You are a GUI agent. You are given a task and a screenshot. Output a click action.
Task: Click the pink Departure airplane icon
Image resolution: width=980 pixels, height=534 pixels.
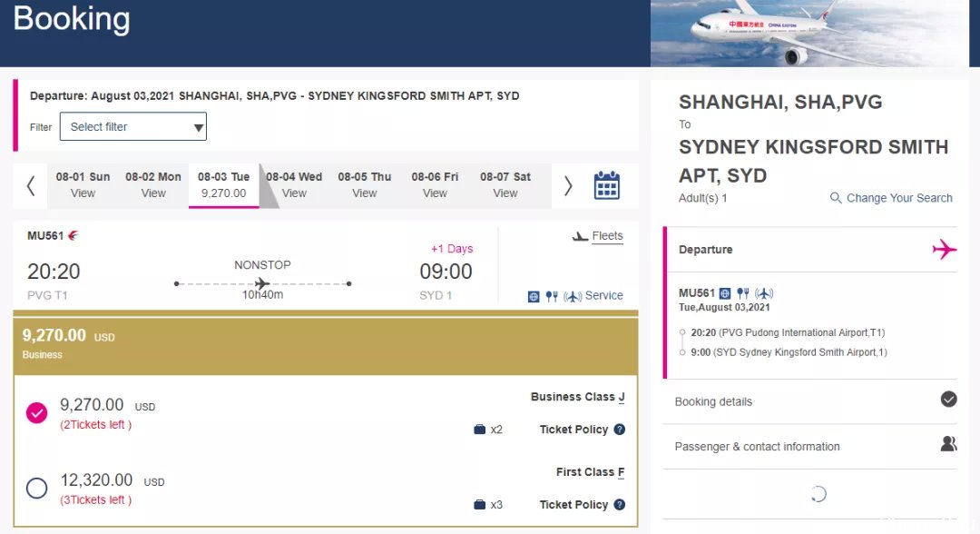tap(944, 249)
